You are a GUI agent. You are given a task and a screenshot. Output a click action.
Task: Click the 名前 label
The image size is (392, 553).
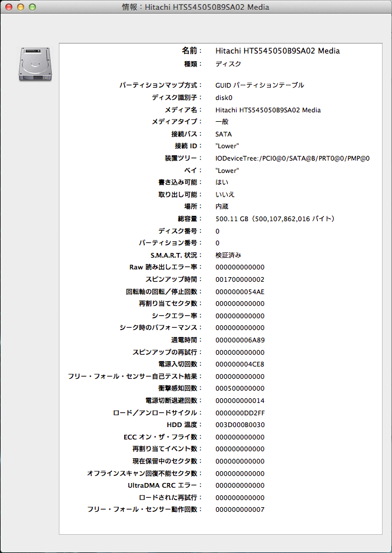(x=192, y=51)
